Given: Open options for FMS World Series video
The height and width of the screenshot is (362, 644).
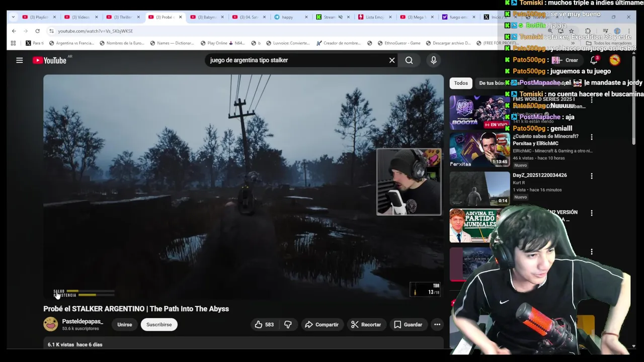Looking at the screenshot, I should [x=592, y=101].
